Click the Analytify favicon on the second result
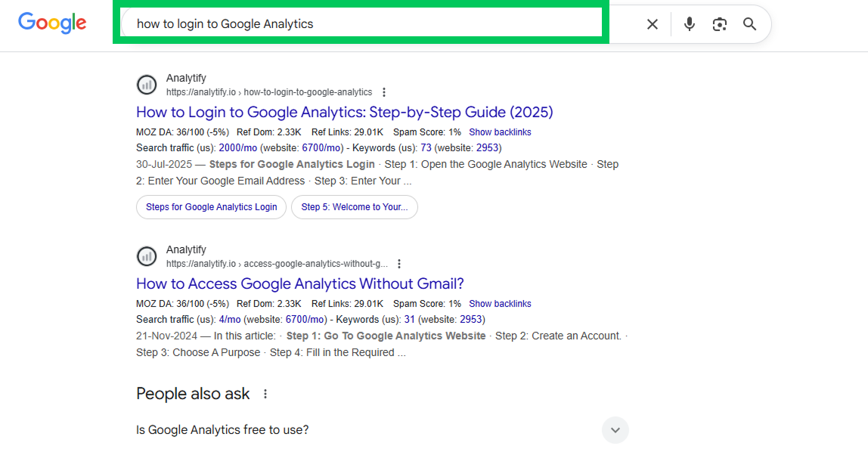This screenshot has height=449, width=868. point(147,256)
